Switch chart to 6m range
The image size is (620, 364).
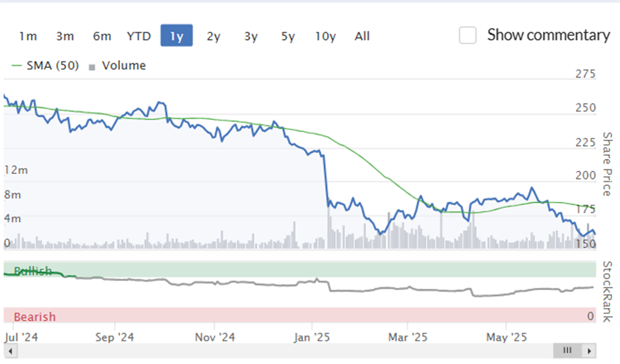click(x=102, y=36)
